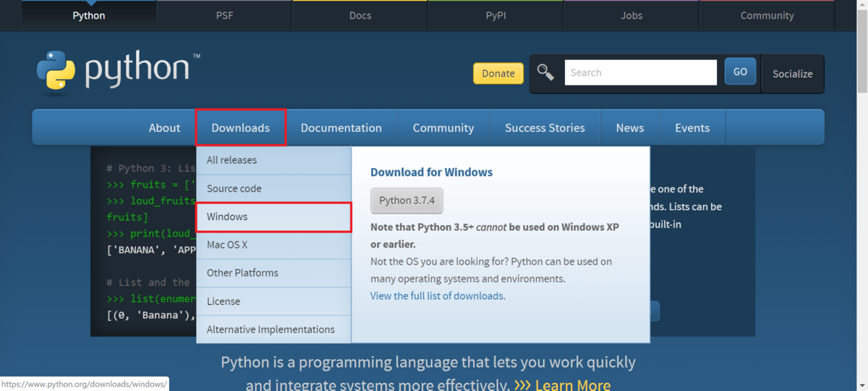Open View the full list of downloads
The width and height of the screenshot is (868, 391).
437,295
